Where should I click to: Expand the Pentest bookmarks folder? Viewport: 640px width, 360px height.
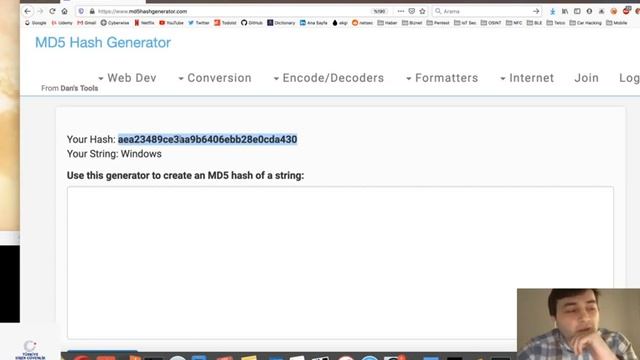[438, 23]
